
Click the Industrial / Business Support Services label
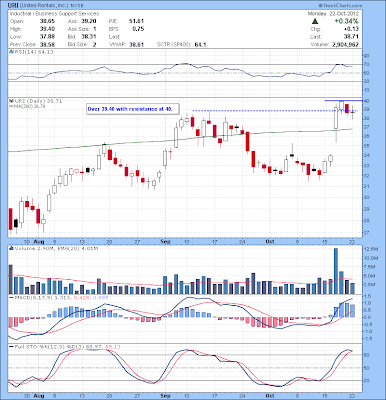[x=54, y=14]
